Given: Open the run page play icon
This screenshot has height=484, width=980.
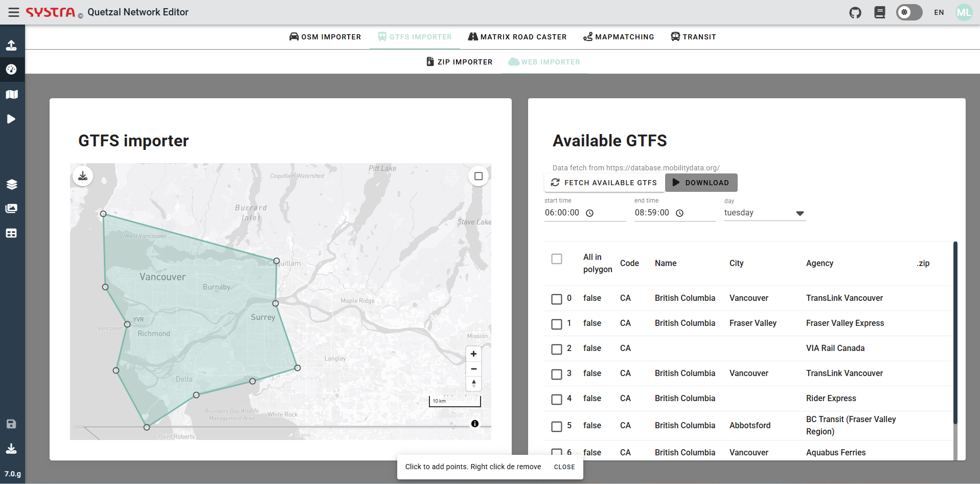Looking at the screenshot, I should click(11, 119).
